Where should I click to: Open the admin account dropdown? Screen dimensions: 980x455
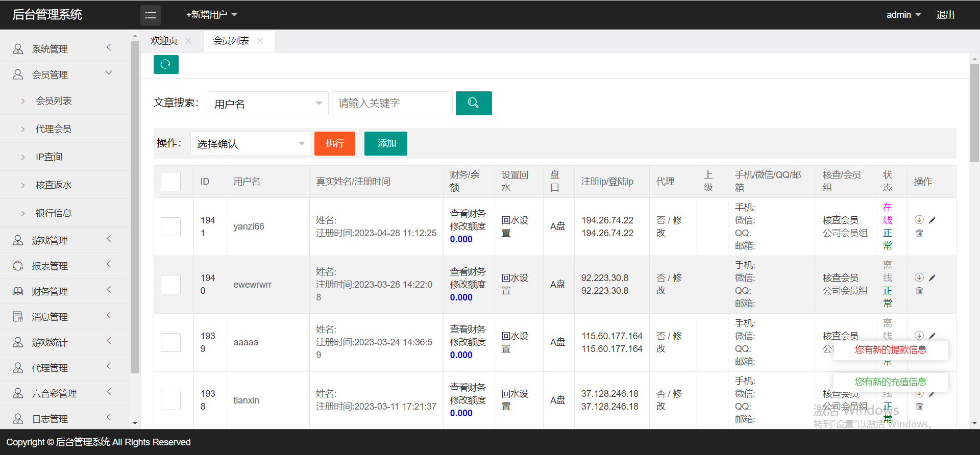click(x=903, y=15)
